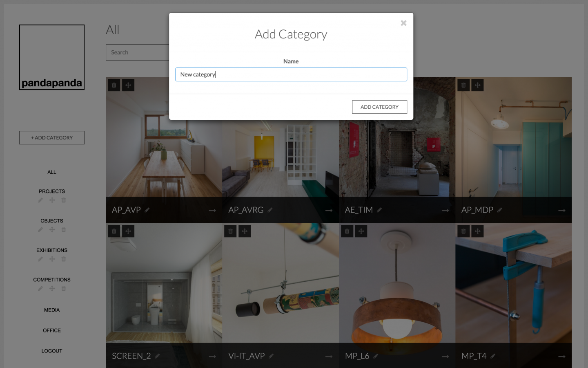
Task: Click the sidebar + ADD CATEGORY button
Action: pos(52,138)
